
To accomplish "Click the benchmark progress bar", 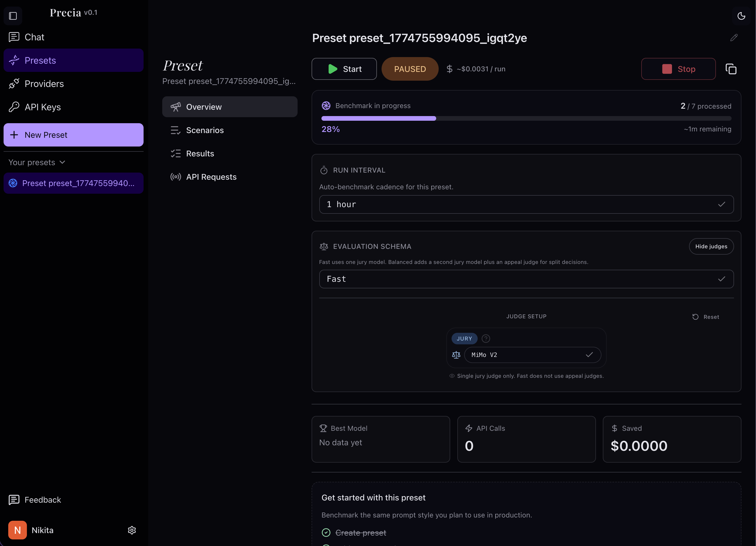I will click(526, 118).
